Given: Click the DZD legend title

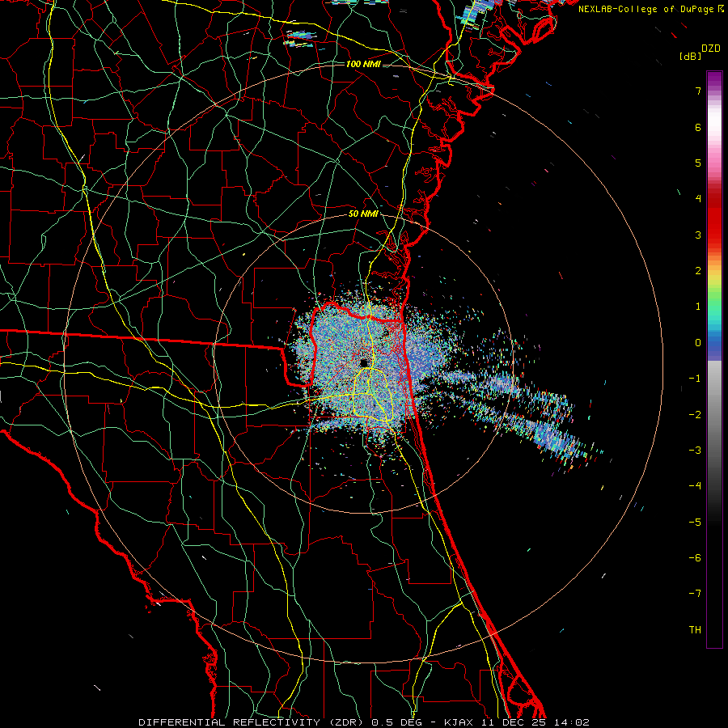Looking at the screenshot, I should [711, 49].
